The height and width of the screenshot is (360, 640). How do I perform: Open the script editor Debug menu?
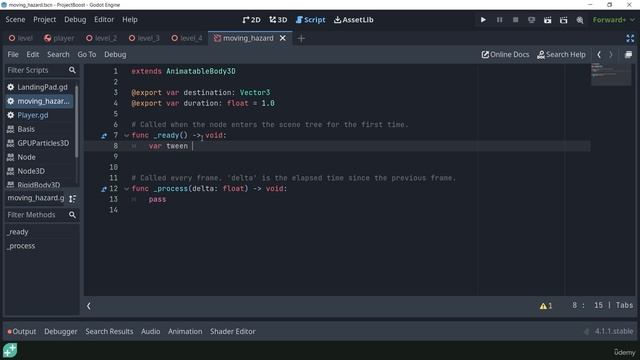click(115, 55)
